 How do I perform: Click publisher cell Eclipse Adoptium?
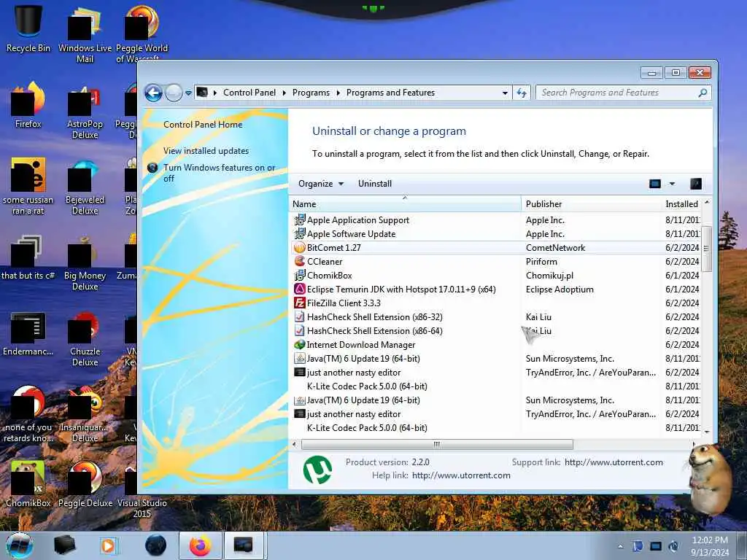coord(560,289)
